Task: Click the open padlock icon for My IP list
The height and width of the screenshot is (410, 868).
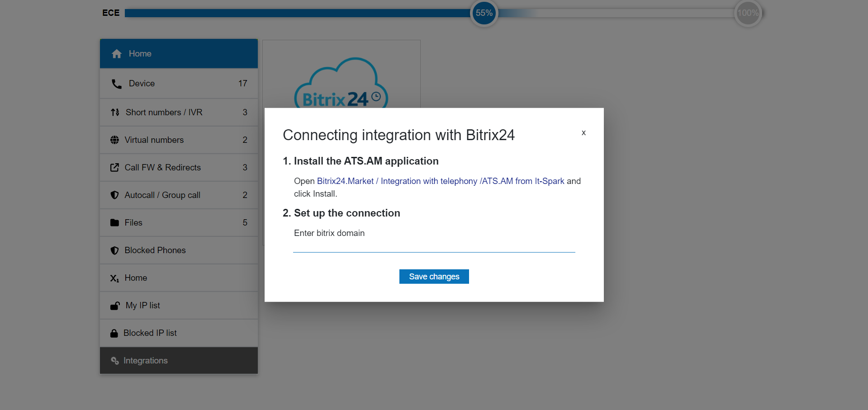Action: (x=115, y=306)
